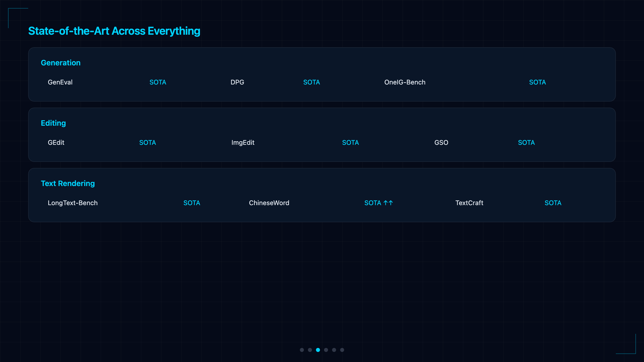
Task: Click the Editing section heading
Action: [x=53, y=123]
